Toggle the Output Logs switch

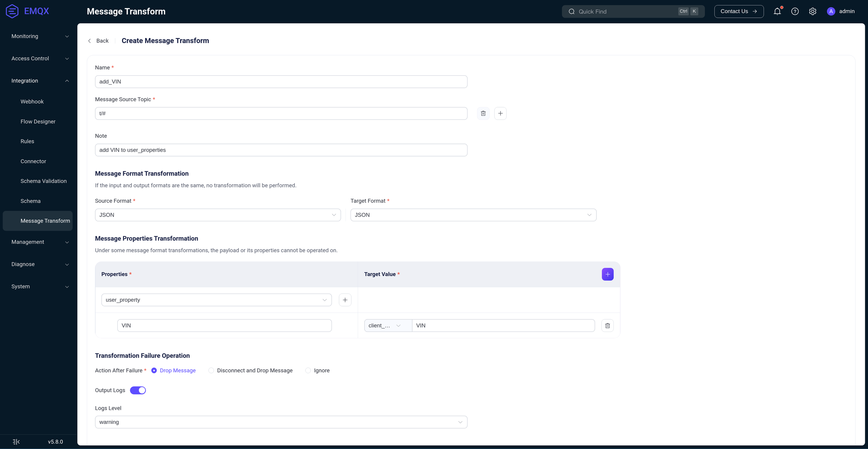click(138, 391)
